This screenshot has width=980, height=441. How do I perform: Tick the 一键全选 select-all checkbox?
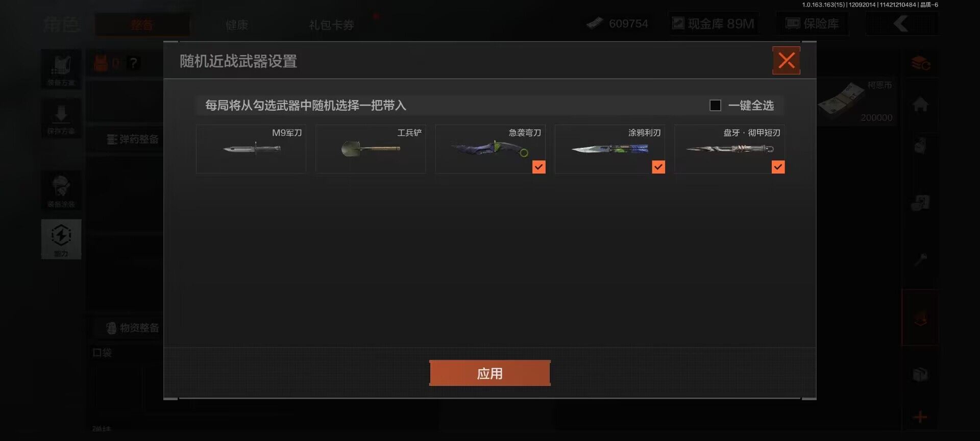click(715, 105)
